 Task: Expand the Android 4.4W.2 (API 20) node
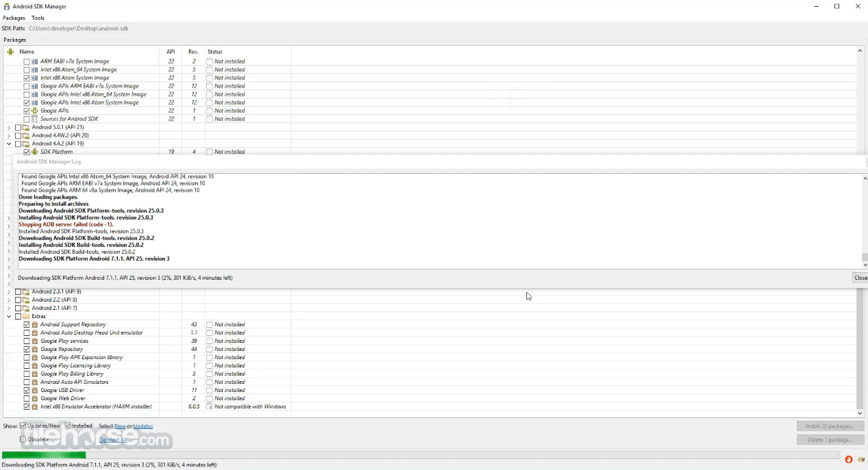[9, 135]
